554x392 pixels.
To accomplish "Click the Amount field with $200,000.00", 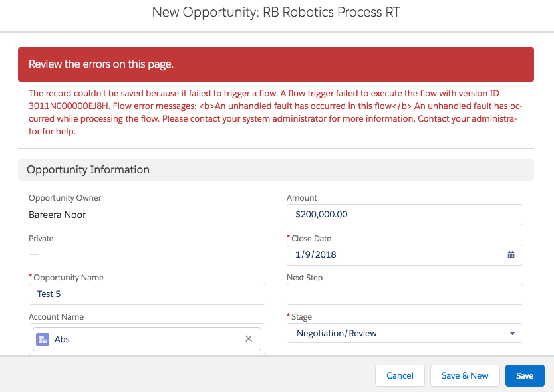I will pyautogui.click(x=404, y=215).
